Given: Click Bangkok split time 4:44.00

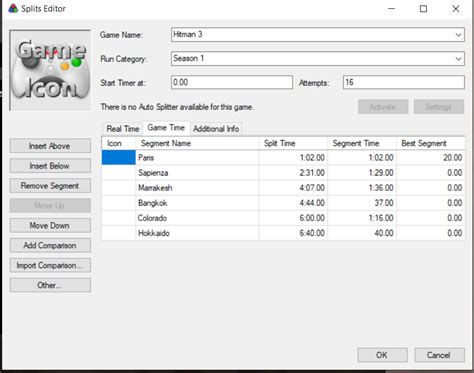Looking at the screenshot, I should click(x=293, y=203).
